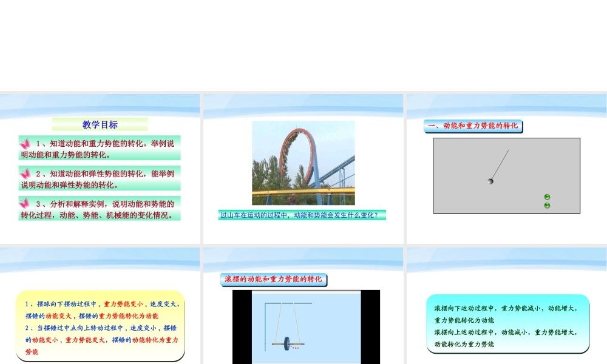Pause the pendulum animation with green pause button

547,206
